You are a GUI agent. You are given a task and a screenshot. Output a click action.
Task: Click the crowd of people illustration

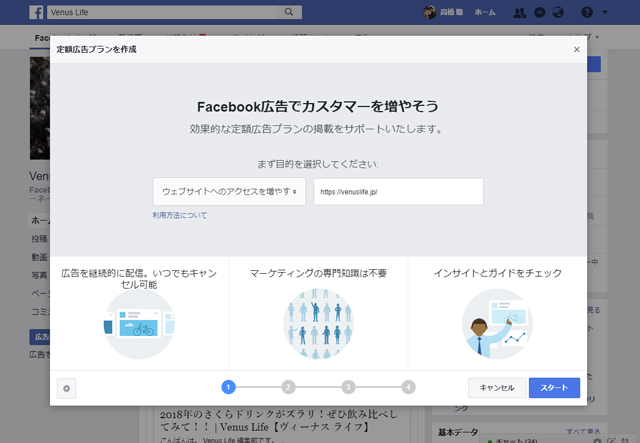[318, 324]
